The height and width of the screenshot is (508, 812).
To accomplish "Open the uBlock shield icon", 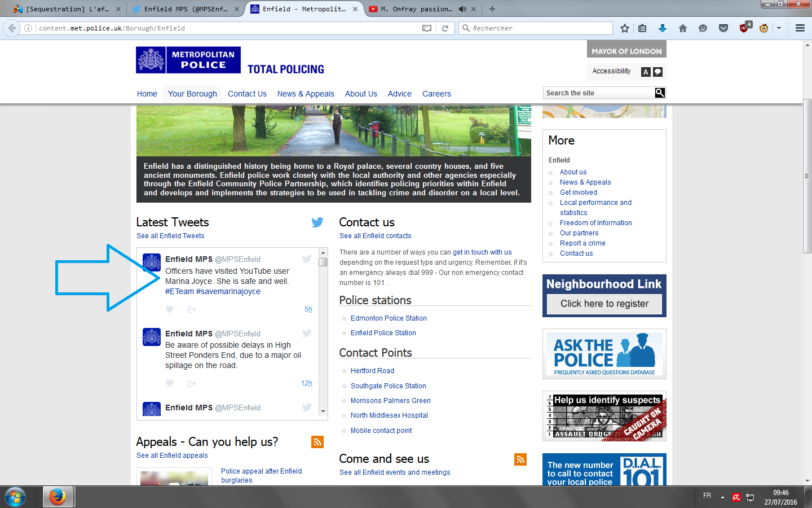I will tap(744, 27).
